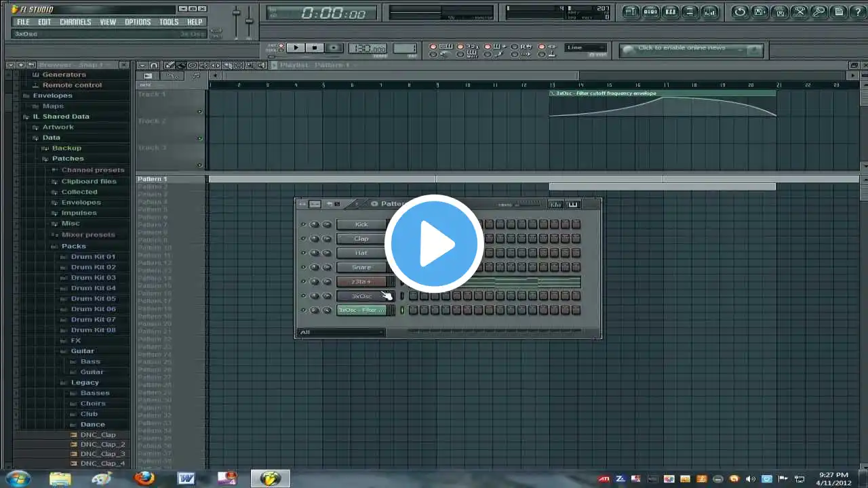Toggle the channel select LED beside 3xOsc - Filter
868x488 pixels.
(402, 310)
